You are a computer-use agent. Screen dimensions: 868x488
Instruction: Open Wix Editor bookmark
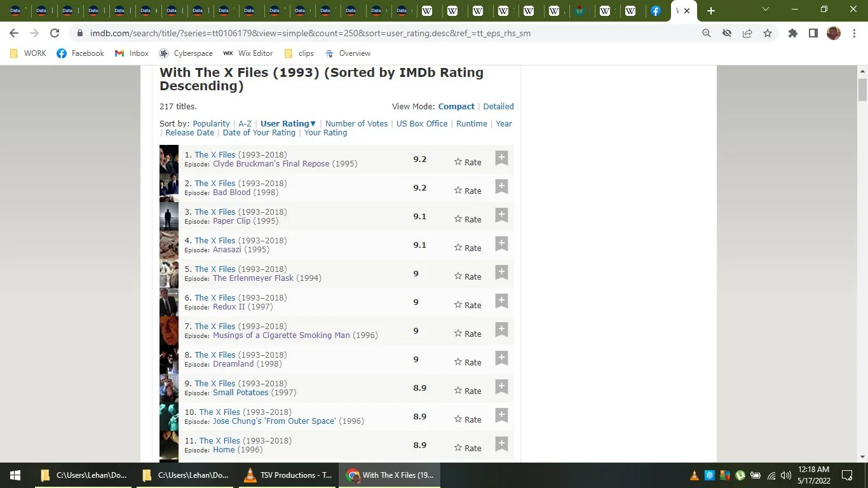(x=248, y=53)
